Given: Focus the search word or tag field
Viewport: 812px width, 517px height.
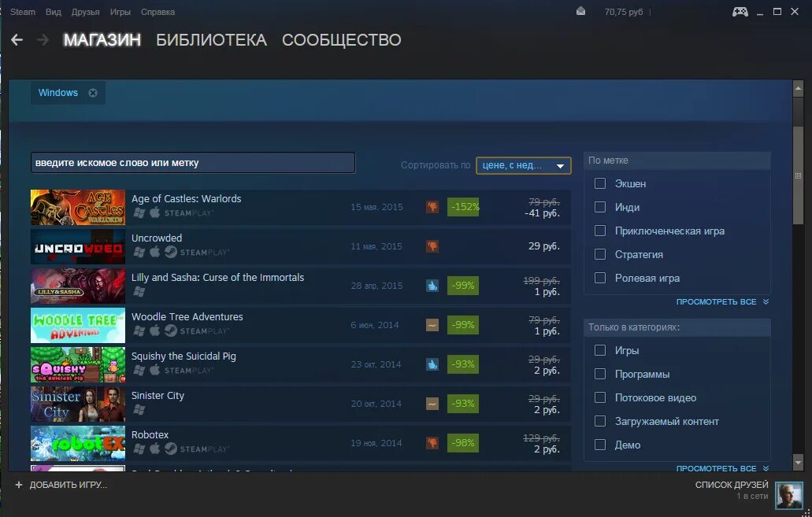Looking at the screenshot, I should (193, 163).
